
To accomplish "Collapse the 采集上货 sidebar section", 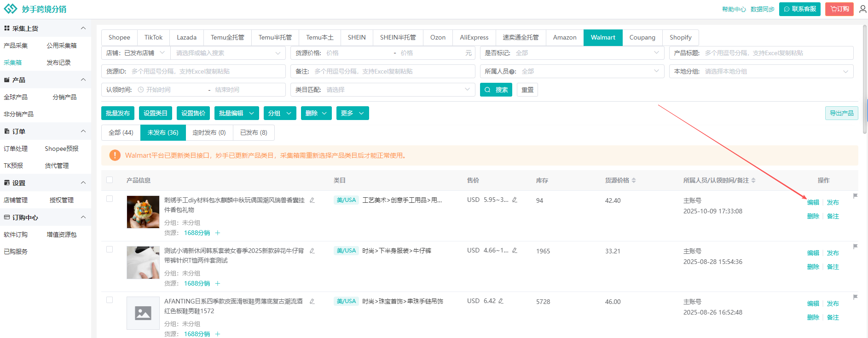I will pyautogui.click(x=83, y=29).
